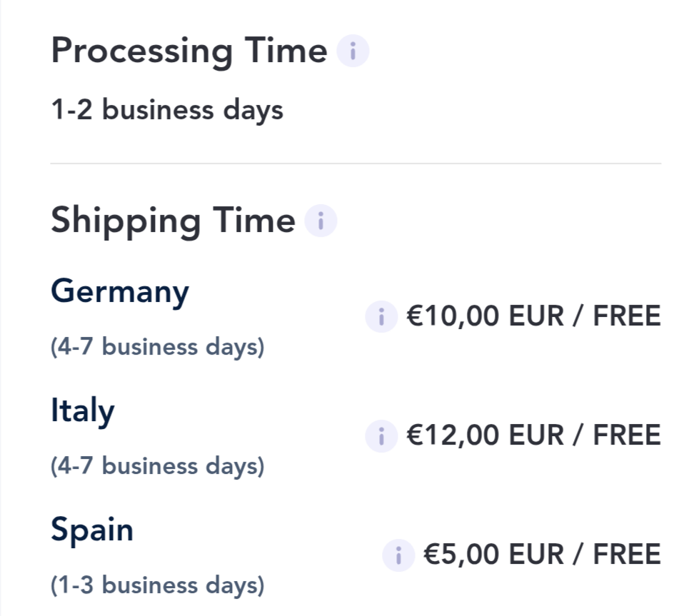Image resolution: width=679 pixels, height=616 pixels.
Task: Open the info icon for Spain's shipping cost
Action: [x=398, y=555]
